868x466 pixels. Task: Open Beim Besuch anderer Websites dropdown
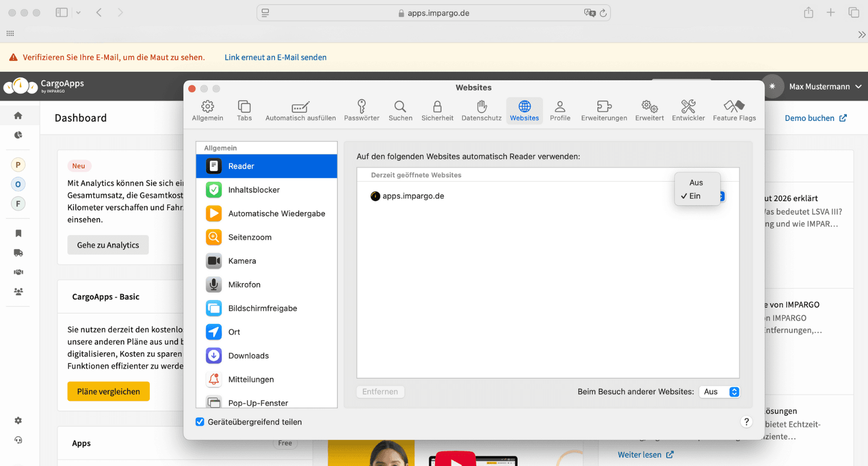point(719,392)
